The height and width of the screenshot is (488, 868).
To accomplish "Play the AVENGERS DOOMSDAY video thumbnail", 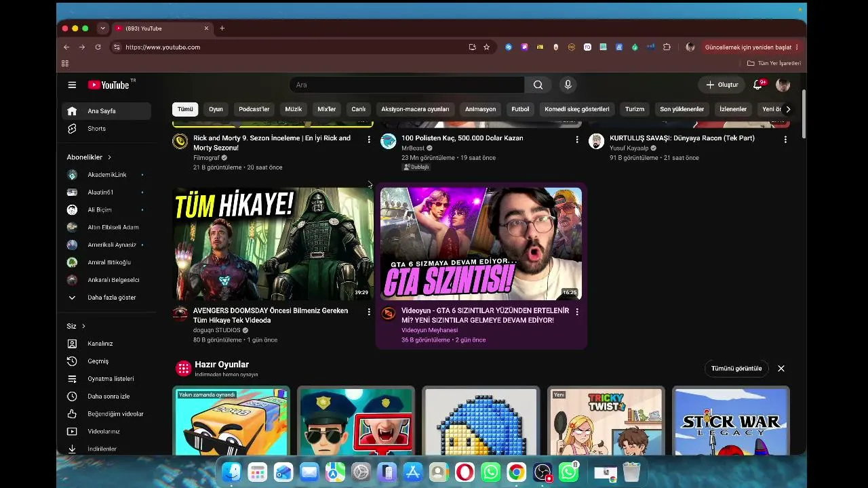I will (x=273, y=244).
